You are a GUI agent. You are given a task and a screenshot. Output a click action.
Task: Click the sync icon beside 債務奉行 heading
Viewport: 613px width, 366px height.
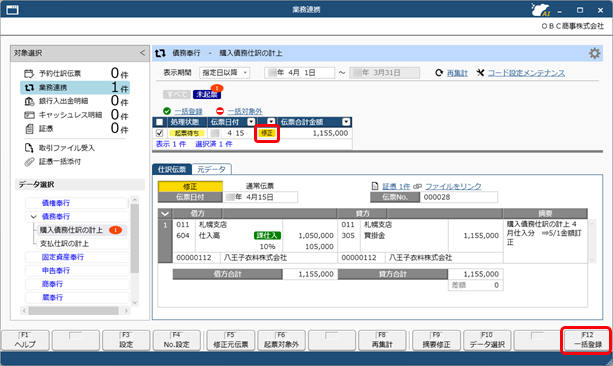click(x=160, y=53)
